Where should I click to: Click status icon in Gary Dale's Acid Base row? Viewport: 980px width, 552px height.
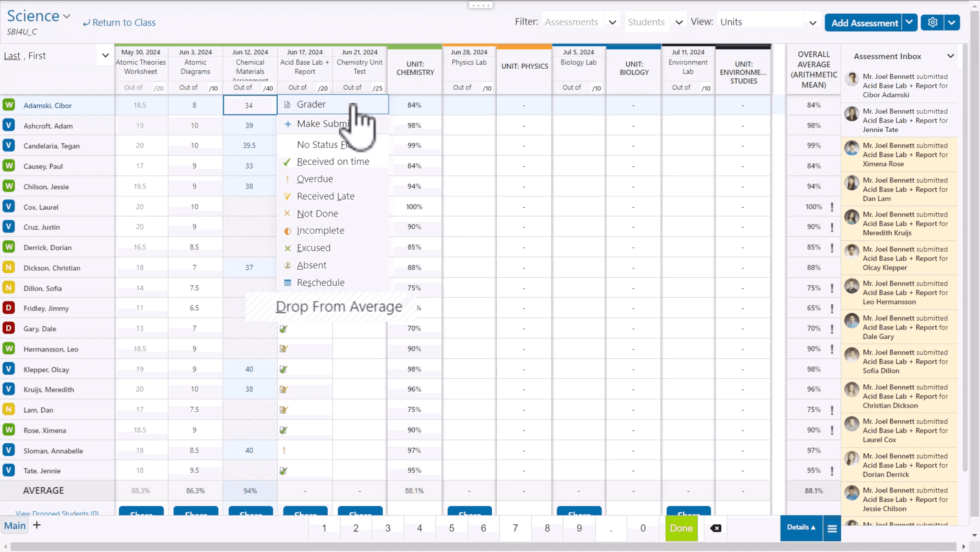pyautogui.click(x=283, y=329)
